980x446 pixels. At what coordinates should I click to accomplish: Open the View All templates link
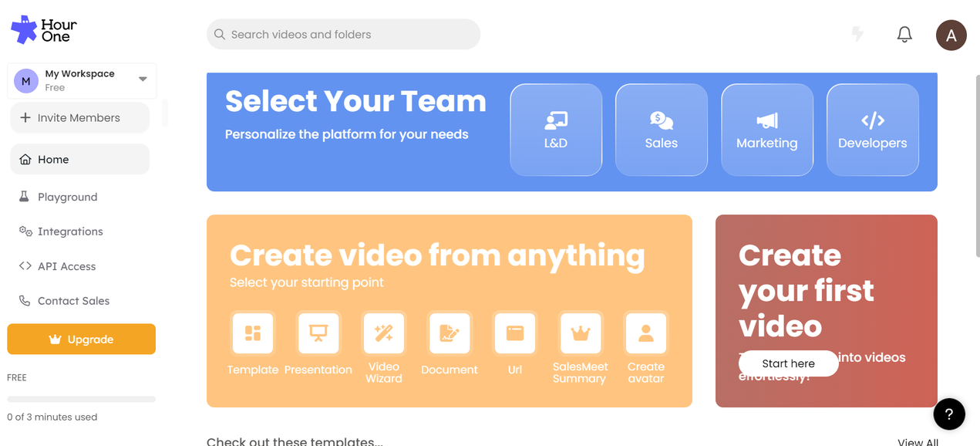(918, 442)
